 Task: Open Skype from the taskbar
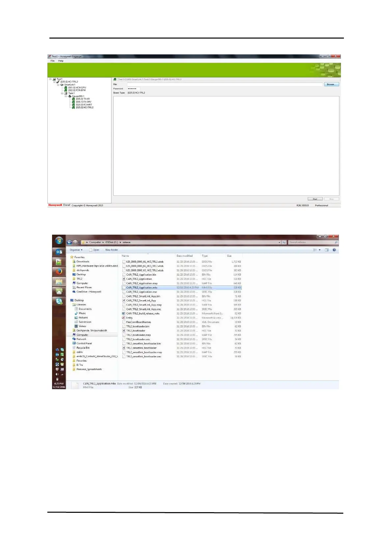pyautogui.click(x=59, y=301)
